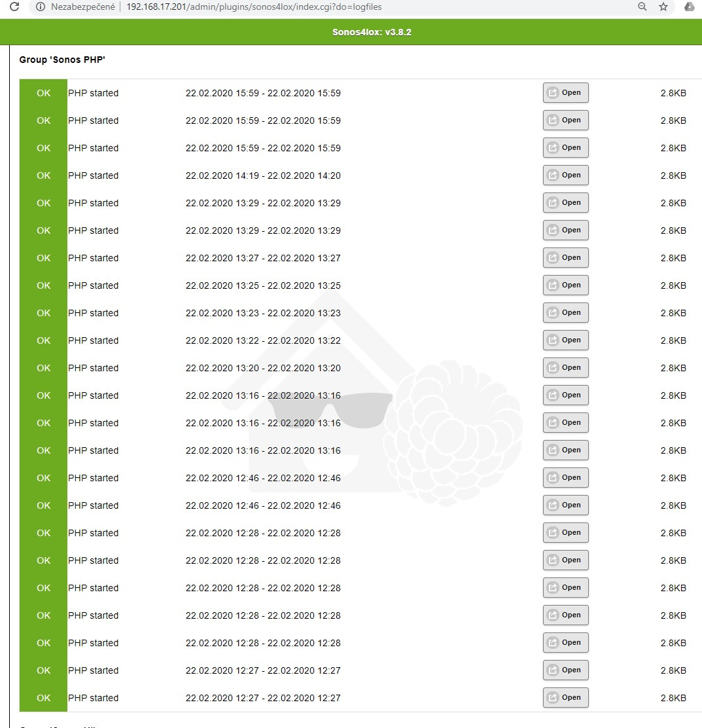Image resolution: width=702 pixels, height=728 pixels.
Task: Open the log from 13:27 - 13:27
Action: 565,258
